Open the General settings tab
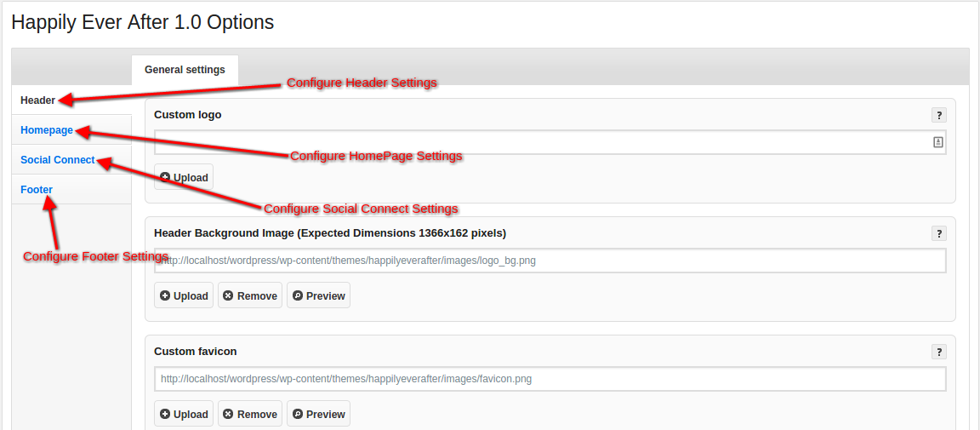Image resolution: width=980 pixels, height=430 pixels. pyautogui.click(x=185, y=70)
